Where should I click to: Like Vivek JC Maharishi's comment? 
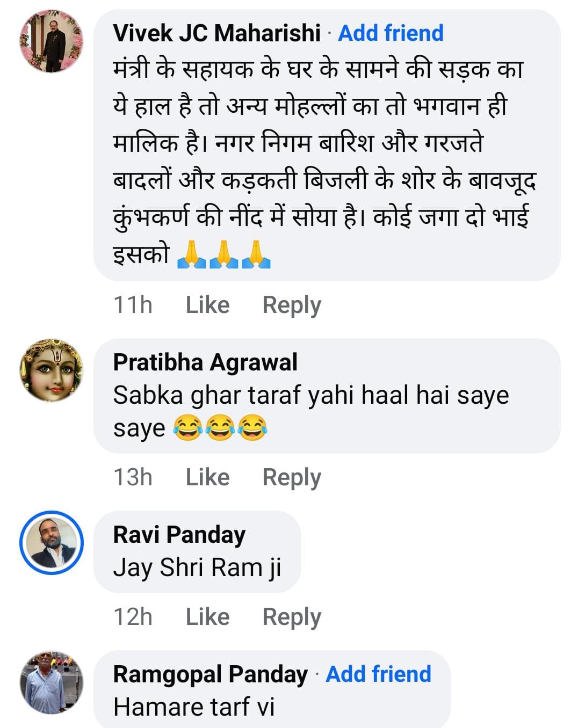click(207, 304)
